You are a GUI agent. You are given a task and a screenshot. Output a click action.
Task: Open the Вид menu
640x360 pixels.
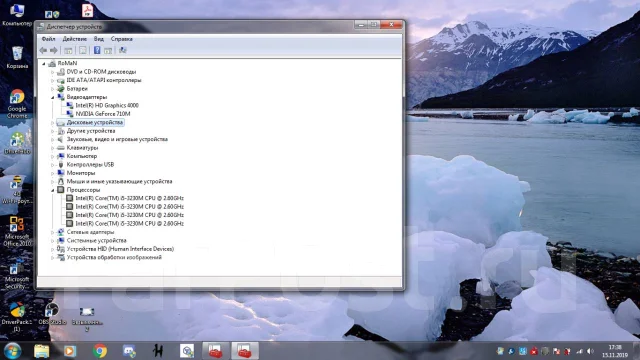[x=99, y=39]
